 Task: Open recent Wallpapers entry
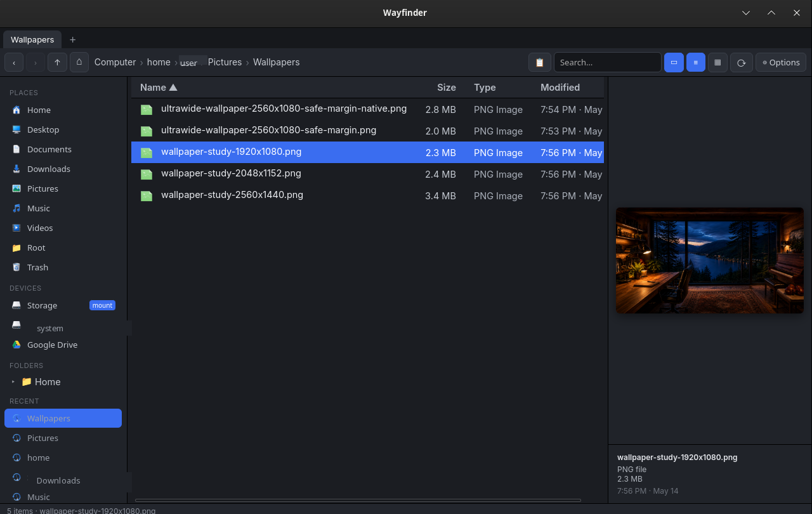point(63,418)
